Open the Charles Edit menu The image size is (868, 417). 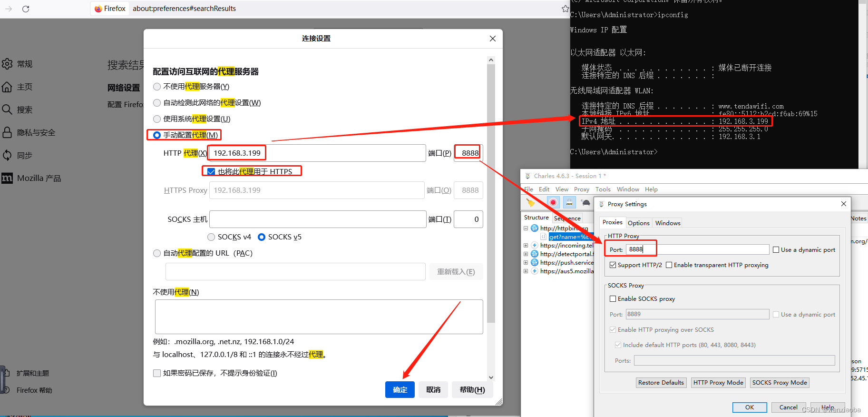coord(544,189)
